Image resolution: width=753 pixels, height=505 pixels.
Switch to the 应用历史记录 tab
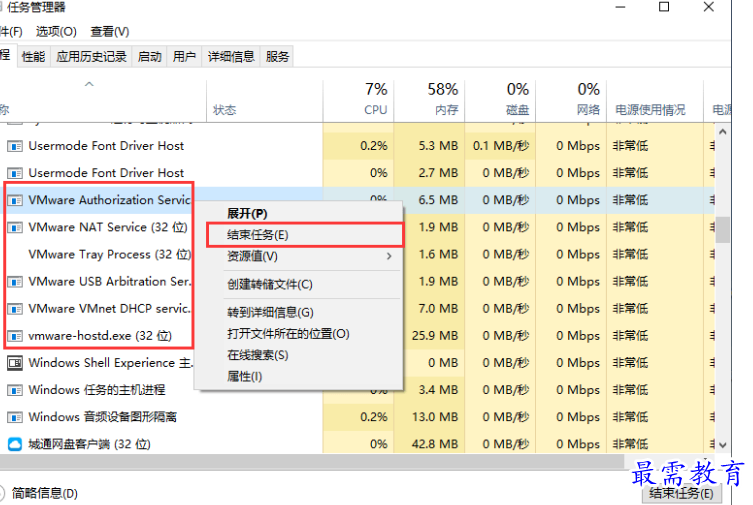coord(91,57)
